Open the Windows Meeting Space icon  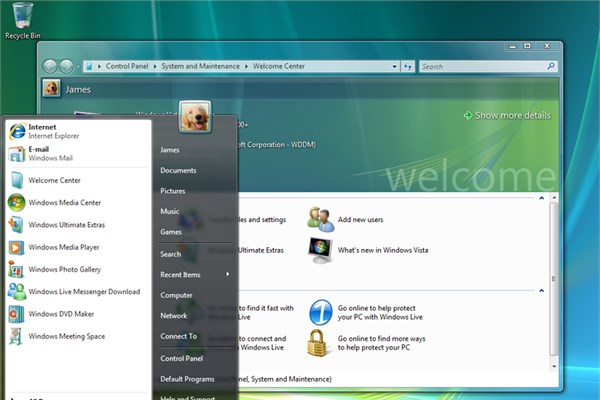tap(16, 336)
